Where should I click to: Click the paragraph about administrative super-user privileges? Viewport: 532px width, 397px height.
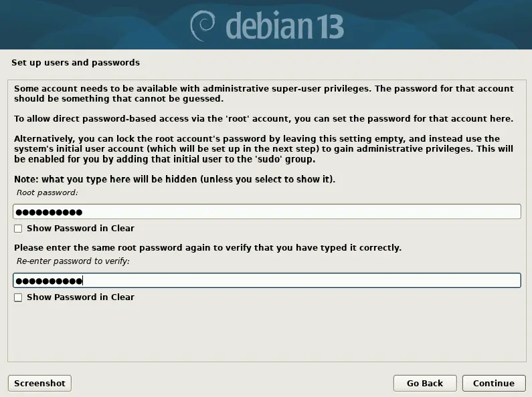264,94
